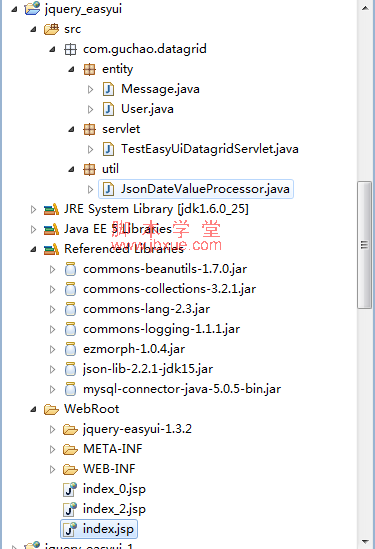Expand commons-beanutils-1.7.0.jar contents
Image resolution: width=375 pixels, height=549 pixels.
point(52,269)
